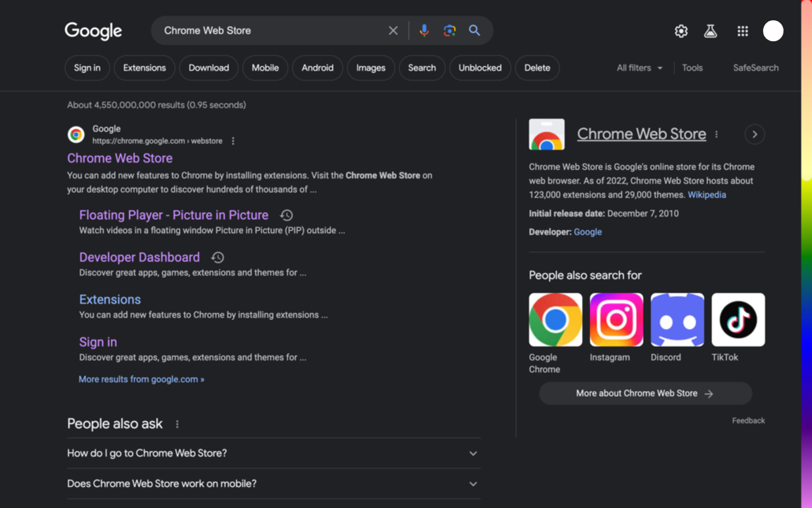
Task: Open the All filters dropdown
Action: 639,67
